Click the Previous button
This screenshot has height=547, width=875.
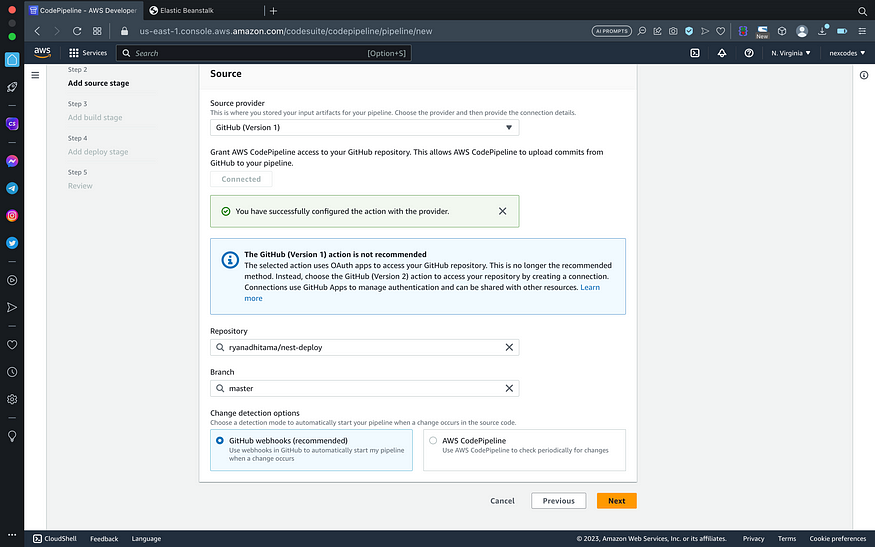coord(559,501)
